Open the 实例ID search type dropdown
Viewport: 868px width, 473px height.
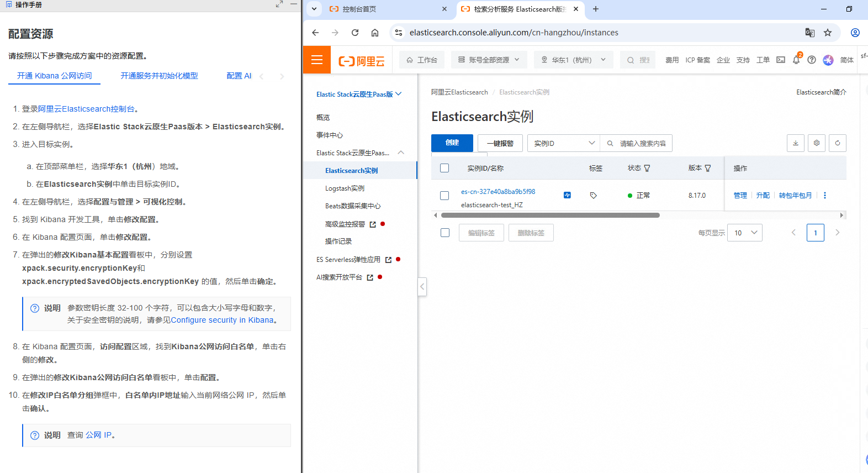coord(564,143)
